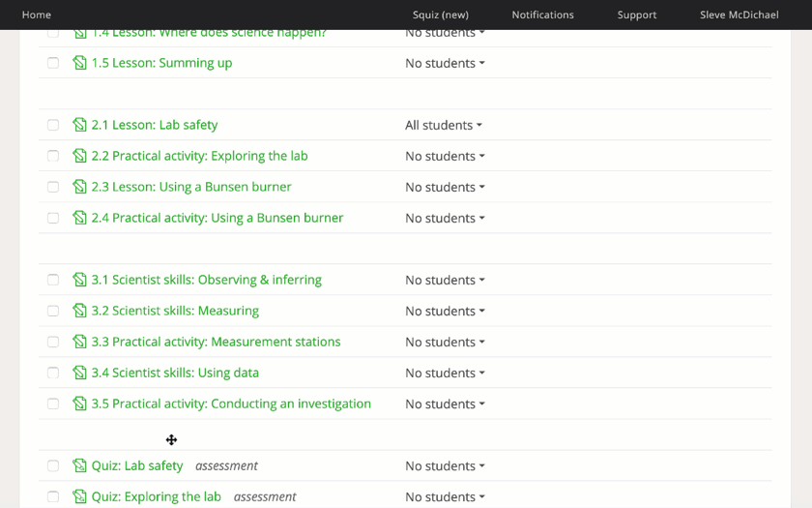Screen dimensions: 812x508
Task: Click the icon beside 2.4 Practical activity Bunsen burner
Action: tap(79, 218)
